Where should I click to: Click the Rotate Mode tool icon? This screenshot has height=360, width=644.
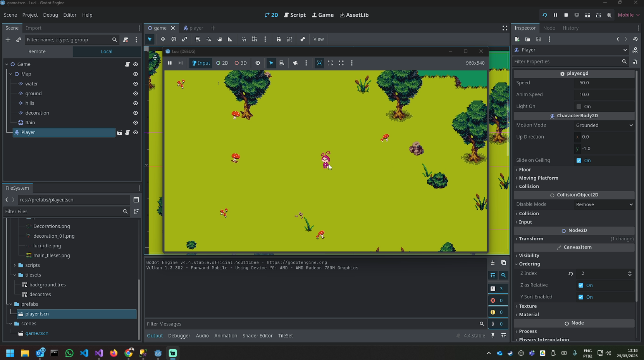click(174, 39)
